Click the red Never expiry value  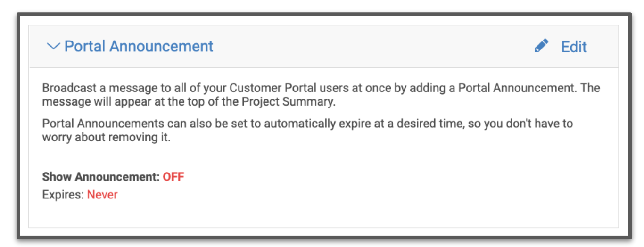102,194
